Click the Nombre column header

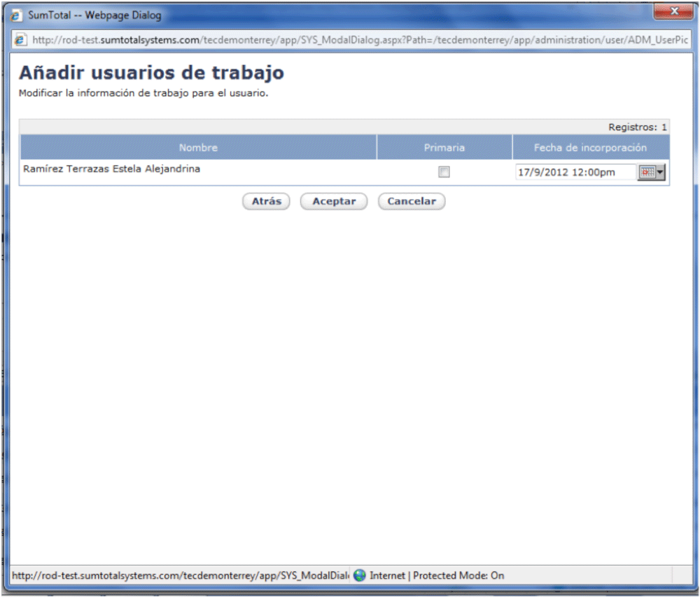click(x=198, y=147)
